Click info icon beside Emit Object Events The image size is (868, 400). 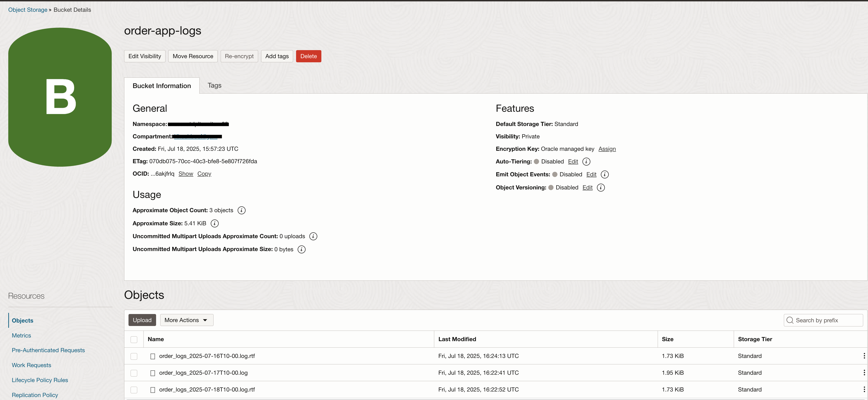click(x=605, y=174)
